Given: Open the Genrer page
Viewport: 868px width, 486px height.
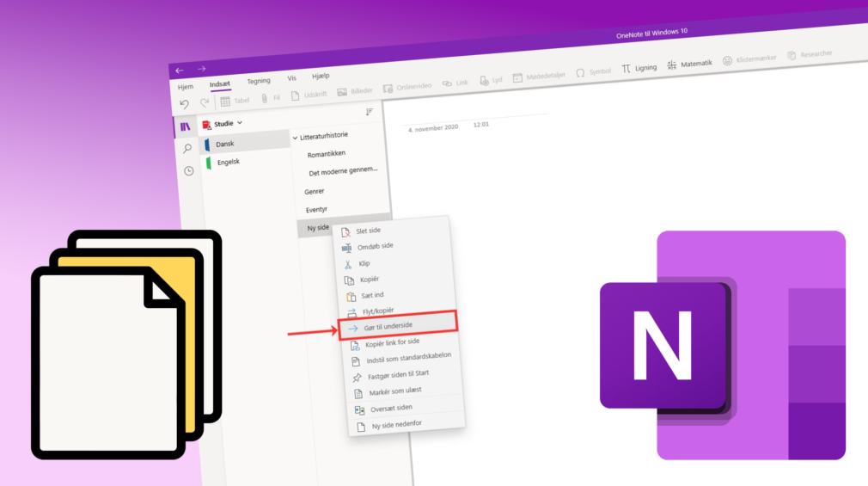Looking at the screenshot, I should 314,191.
